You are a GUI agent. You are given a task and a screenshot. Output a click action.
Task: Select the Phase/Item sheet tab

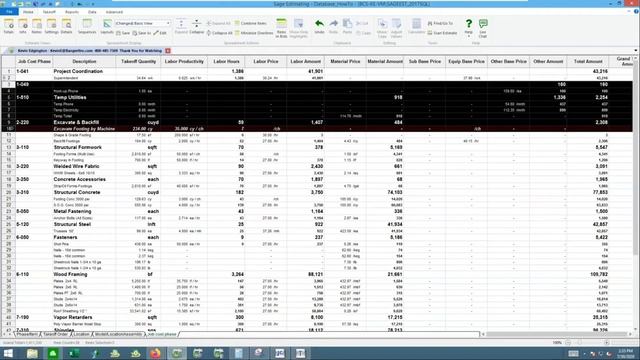click(x=27, y=334)
